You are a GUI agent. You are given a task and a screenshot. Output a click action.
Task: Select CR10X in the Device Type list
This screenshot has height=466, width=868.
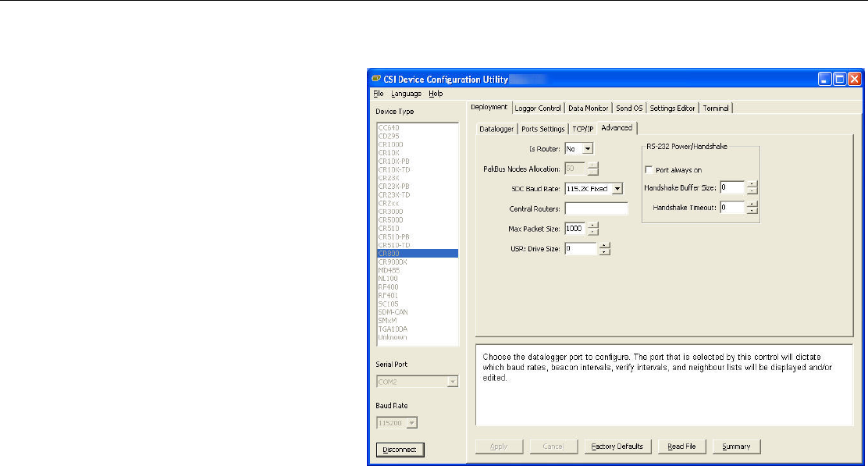pos(418,153)
